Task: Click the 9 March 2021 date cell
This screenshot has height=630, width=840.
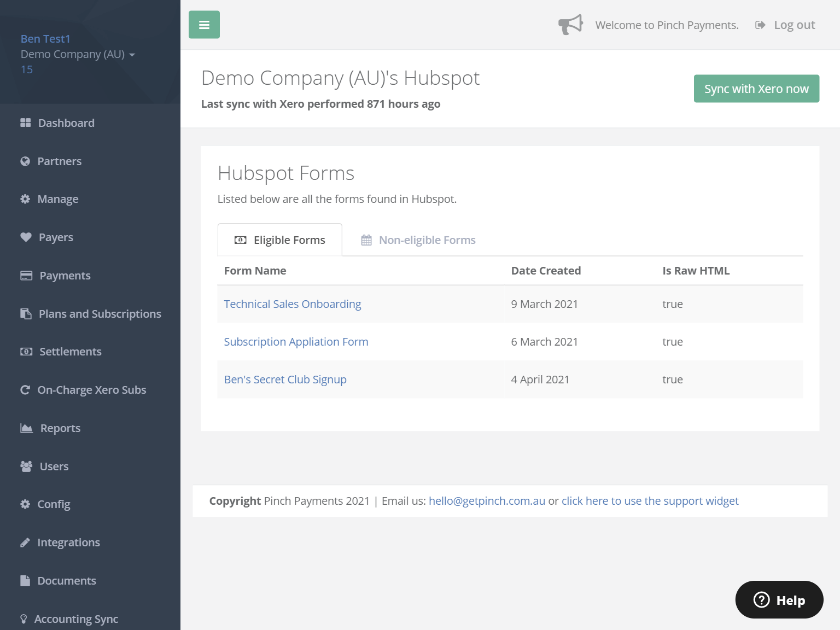Action: (x=544, y=304)
